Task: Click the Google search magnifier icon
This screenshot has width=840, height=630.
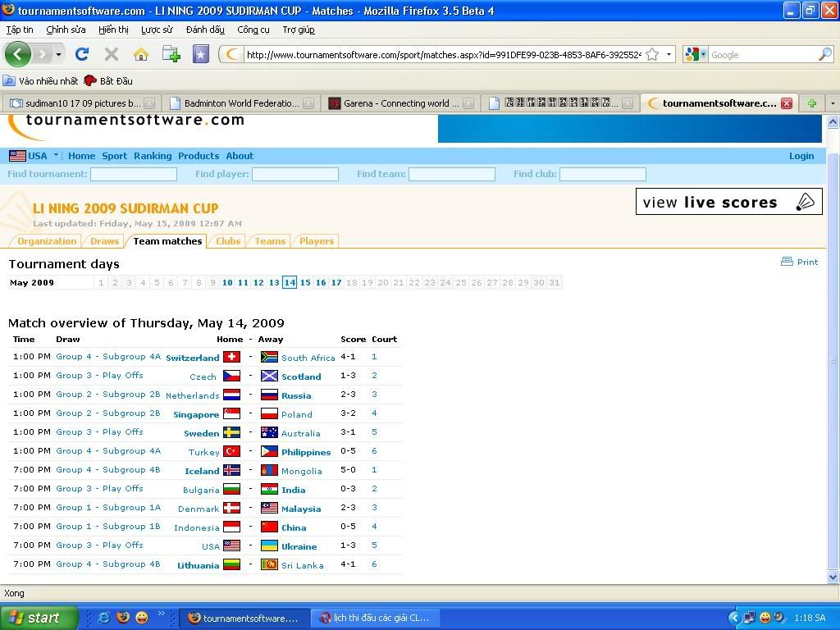Action: (x=825, y=54)
